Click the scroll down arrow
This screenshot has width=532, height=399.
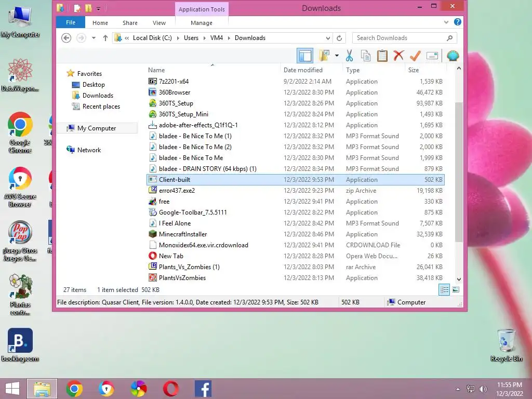pos(459,279)
